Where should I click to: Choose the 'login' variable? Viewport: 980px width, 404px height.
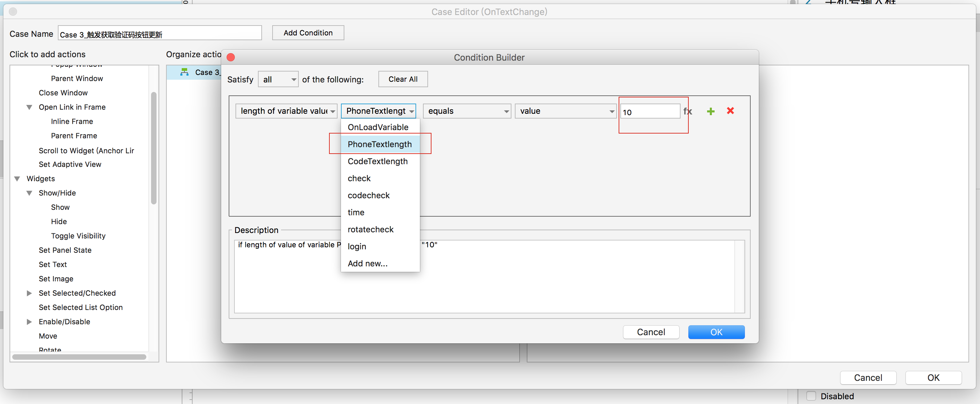[x=380, y=246]
